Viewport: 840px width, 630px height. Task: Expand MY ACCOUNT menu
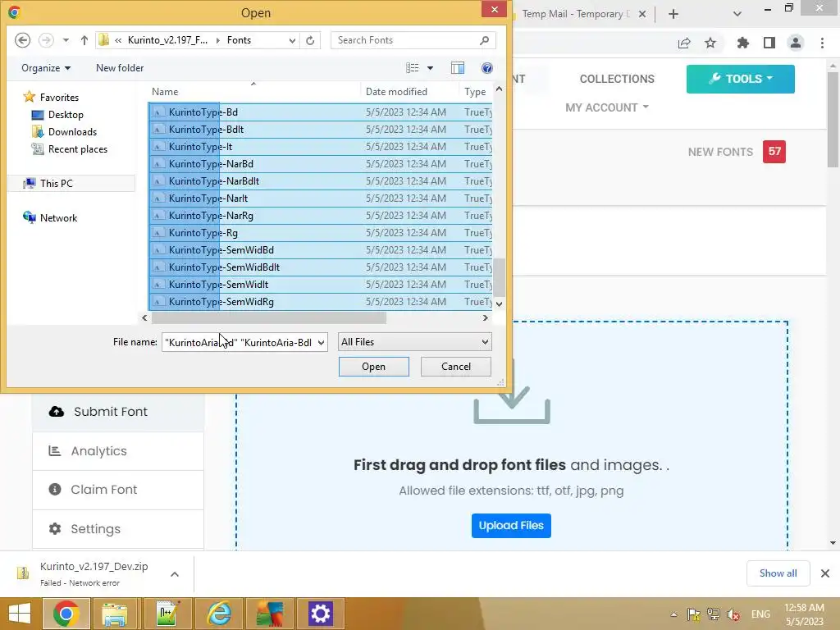coord(607,107)
